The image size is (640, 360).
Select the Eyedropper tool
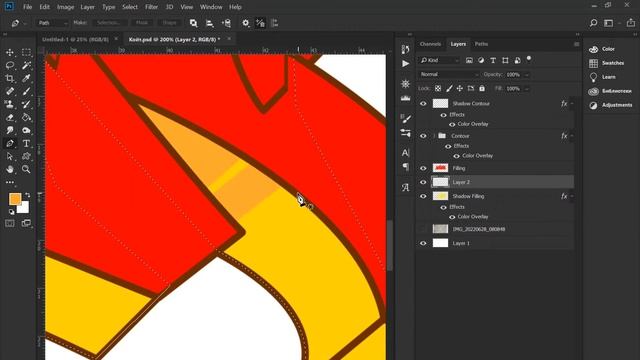click(x=26, y=78)
